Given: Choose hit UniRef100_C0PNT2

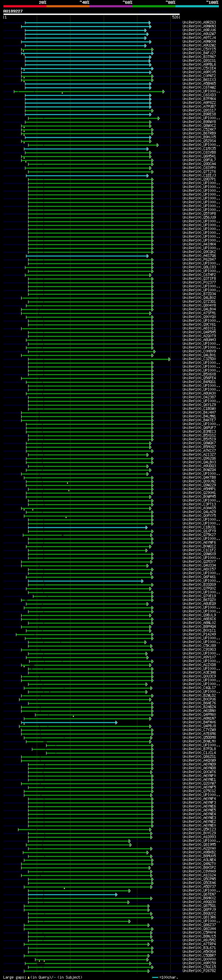Looking at the screenshot, I should (199, 76).
